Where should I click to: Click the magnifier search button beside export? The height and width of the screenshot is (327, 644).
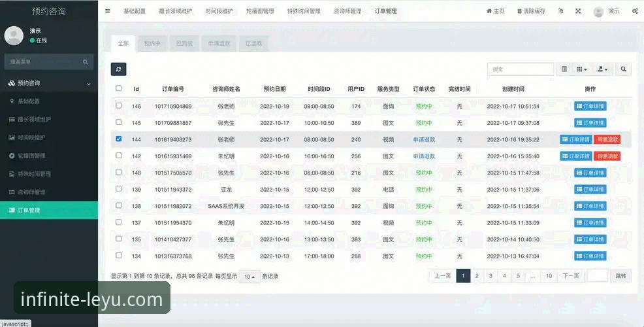624,69
